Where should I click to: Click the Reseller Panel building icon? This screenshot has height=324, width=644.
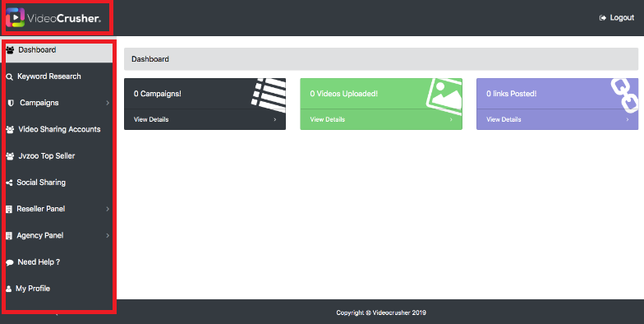[9, 209]
